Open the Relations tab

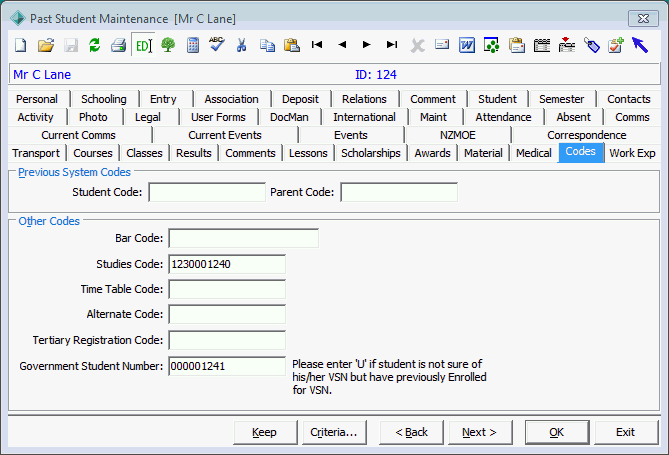coord(364,99)
